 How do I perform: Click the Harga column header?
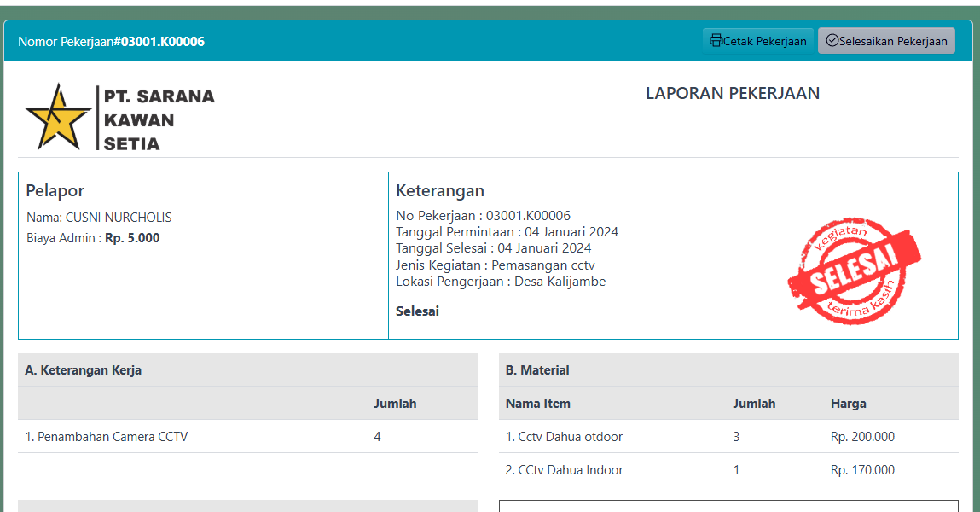click(x=848, y=404)
